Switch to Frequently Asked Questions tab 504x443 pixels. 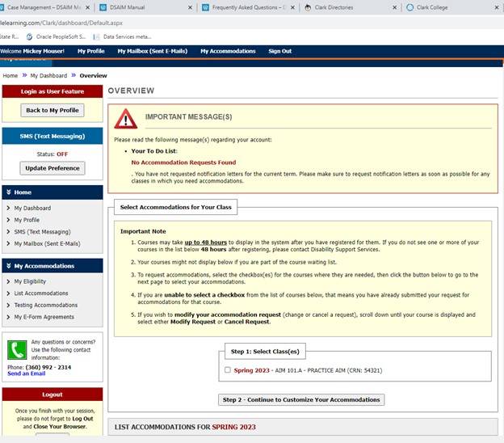pos(249,7)
